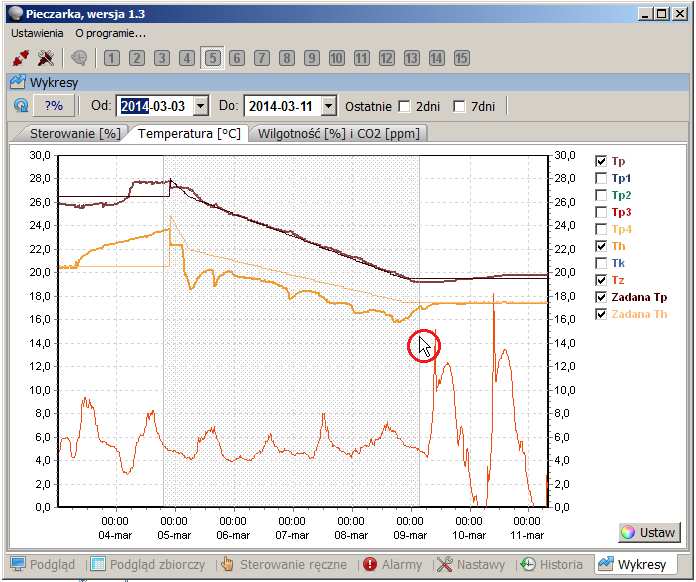Select chamber number 9
This screenshot has width=696, height=582.
tap(312, 58)
